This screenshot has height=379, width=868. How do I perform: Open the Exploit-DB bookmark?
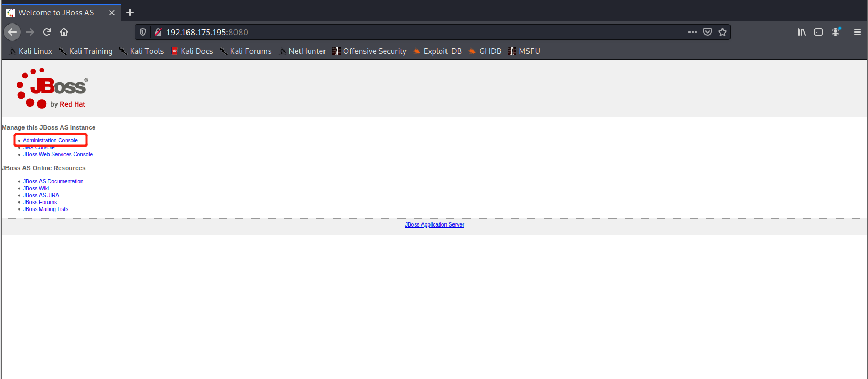click(438, 51)
